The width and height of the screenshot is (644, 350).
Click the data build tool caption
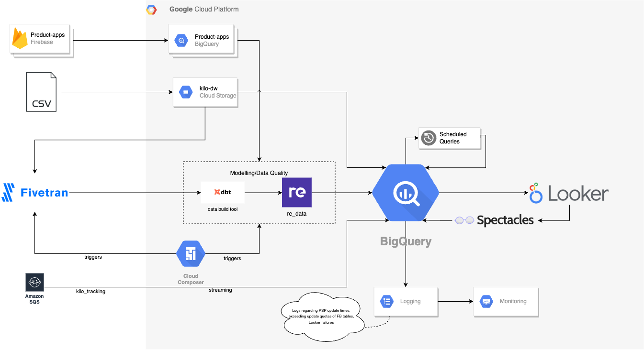click(x=223, y=210)
